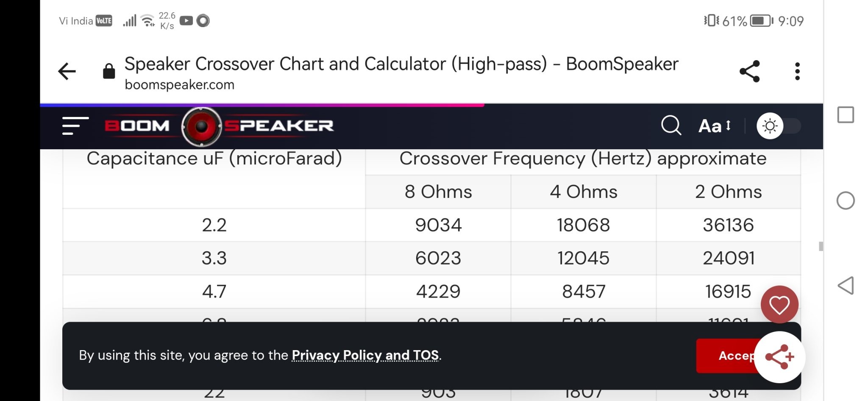Tap the Android back triangle button
Viewport: 868px width, 401px height.
[x=846, y=286]
